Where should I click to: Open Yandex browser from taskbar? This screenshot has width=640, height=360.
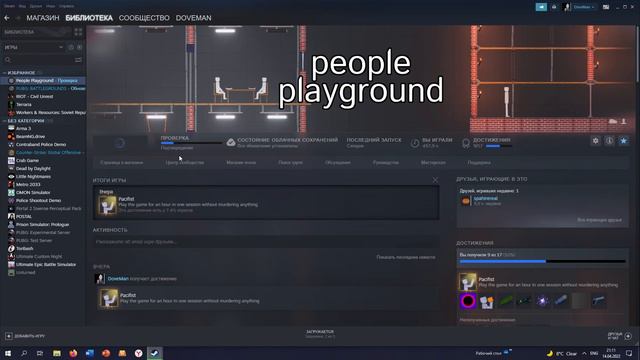pos(138,353)
